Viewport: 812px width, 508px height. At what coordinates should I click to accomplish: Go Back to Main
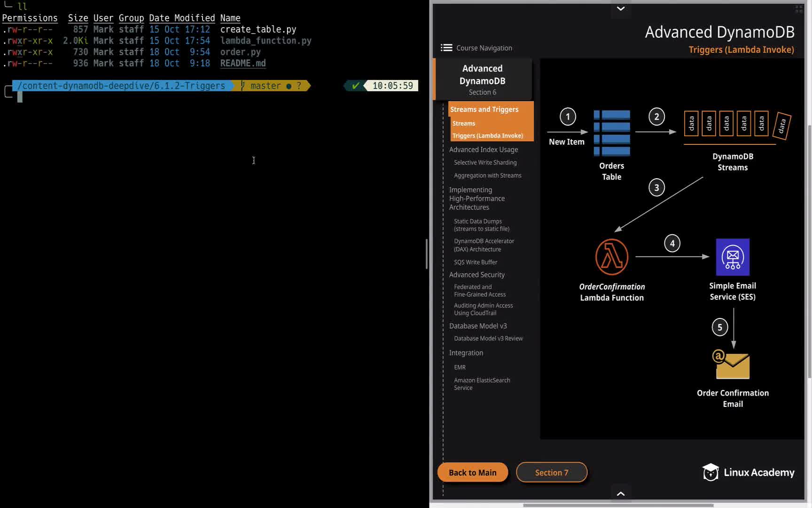(473, 472)
